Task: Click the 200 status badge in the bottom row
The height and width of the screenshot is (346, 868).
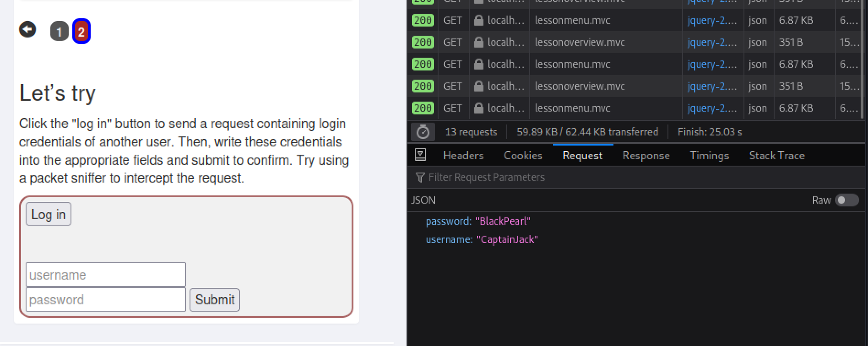Action: click(423, 108)
